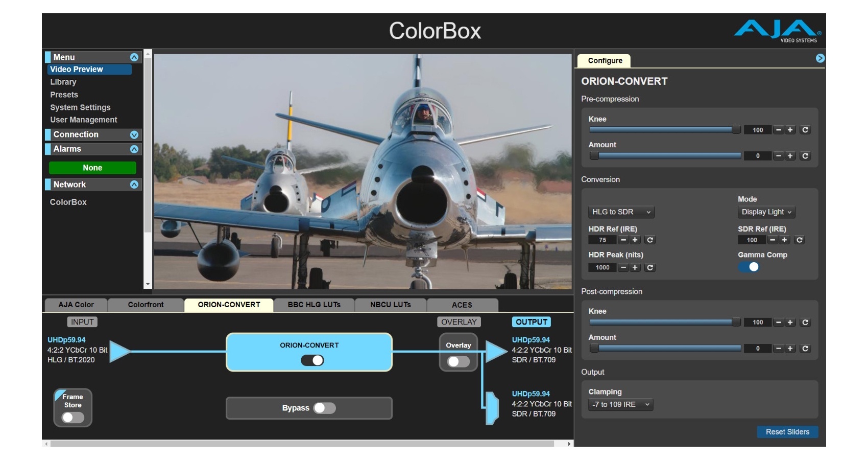Click the HDR Peak nits value field

click(602, 267)
